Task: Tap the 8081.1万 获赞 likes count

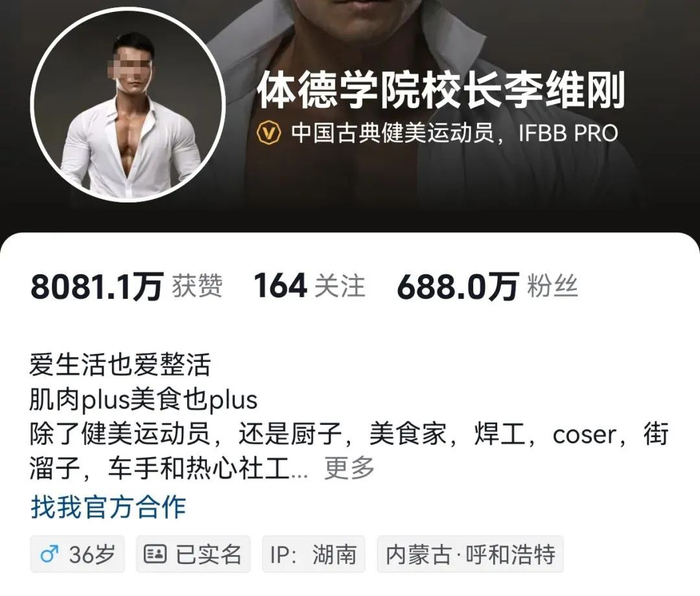Action: click(x=126, y=286)
